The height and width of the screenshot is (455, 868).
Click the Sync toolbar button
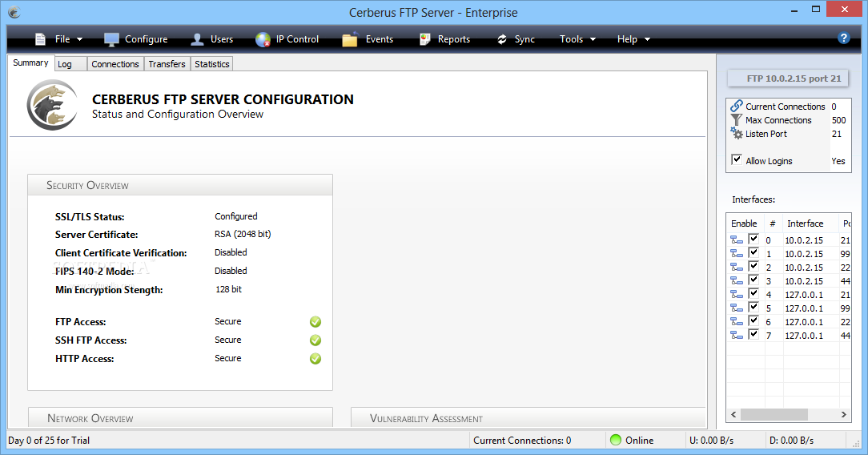coord(516,39)
